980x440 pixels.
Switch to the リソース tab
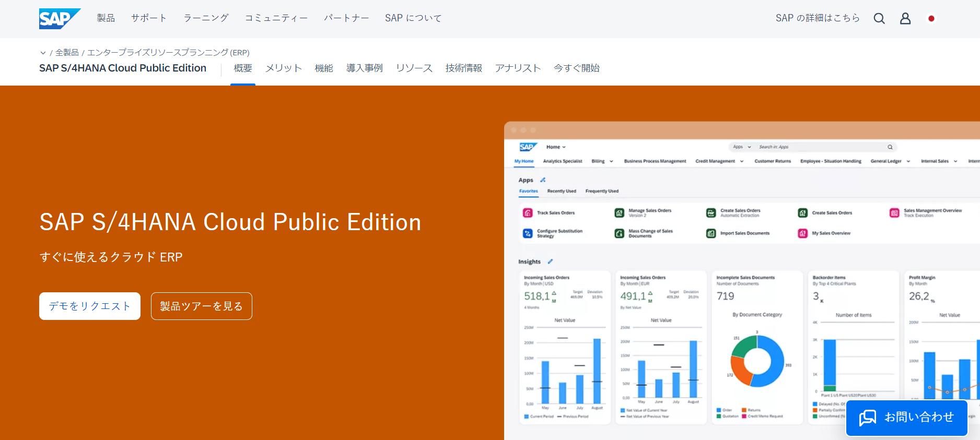pyautogui.click(x=414, y=68)
